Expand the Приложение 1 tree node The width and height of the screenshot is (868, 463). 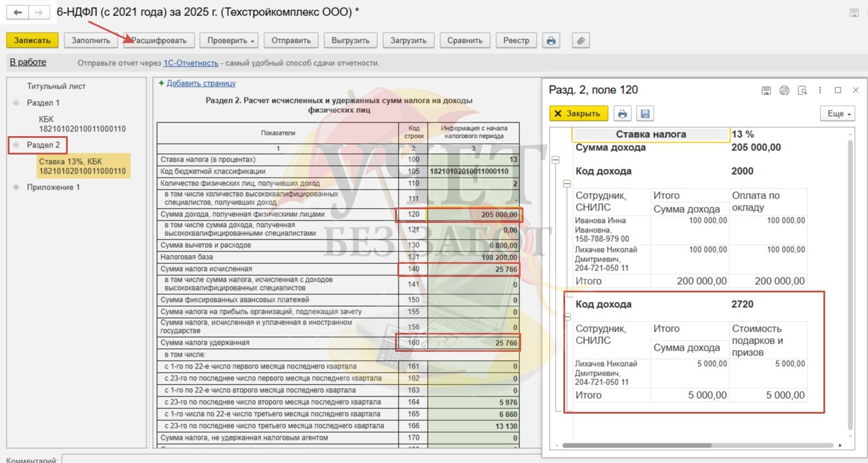(16, 187)
